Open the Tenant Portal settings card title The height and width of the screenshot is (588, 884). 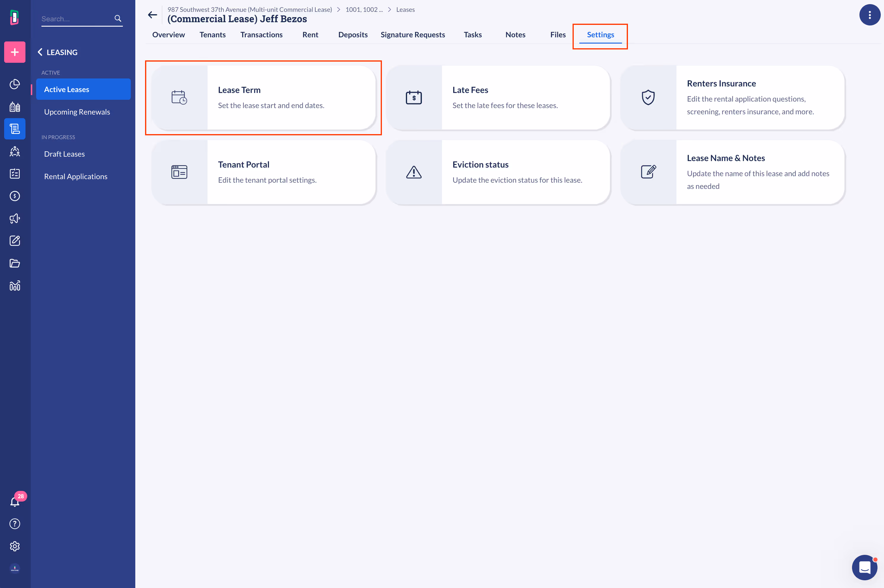coord(244,165)
